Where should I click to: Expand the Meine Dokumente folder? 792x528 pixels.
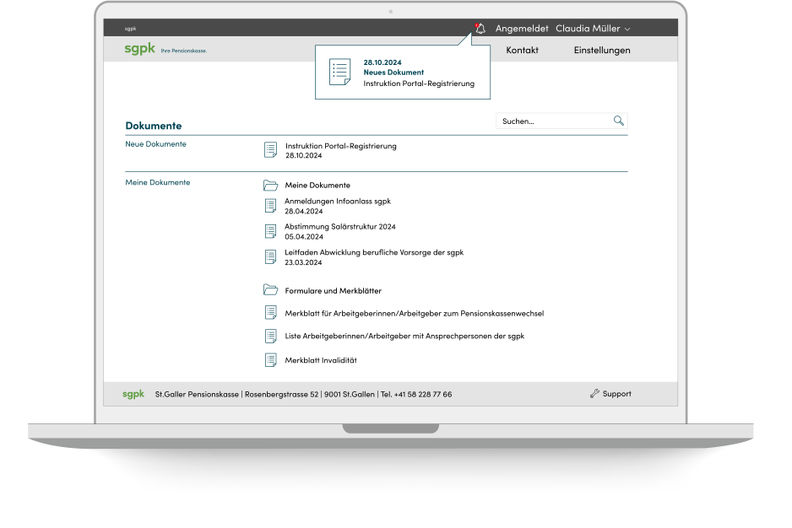[317, 185]
